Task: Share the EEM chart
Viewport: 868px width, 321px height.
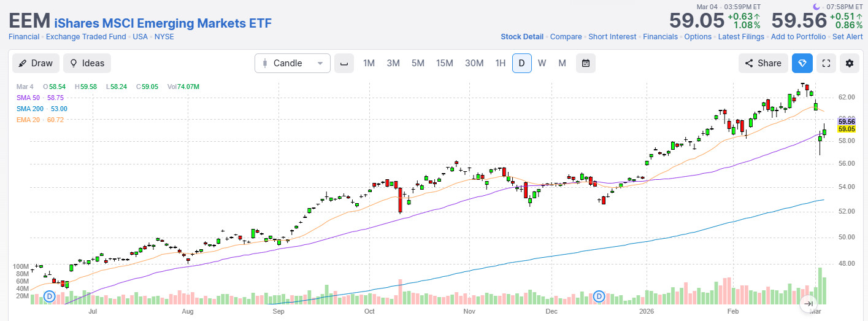Action: [763, 63]
